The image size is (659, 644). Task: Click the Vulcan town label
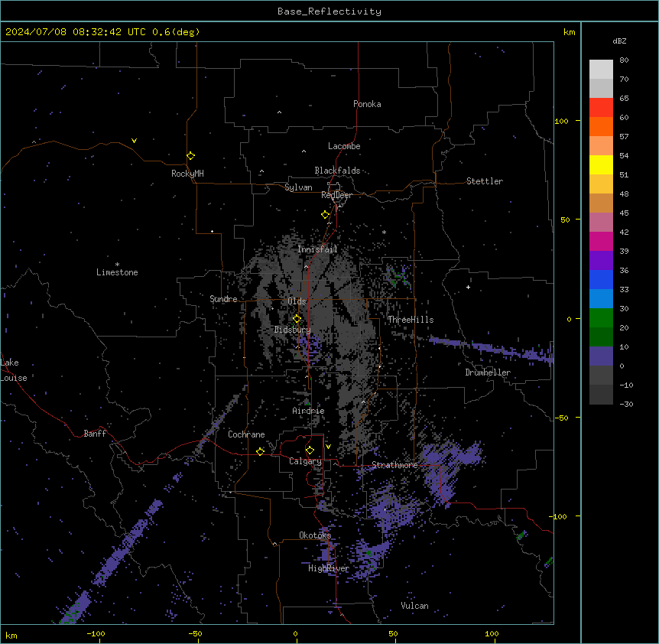(x=415, y=606)
